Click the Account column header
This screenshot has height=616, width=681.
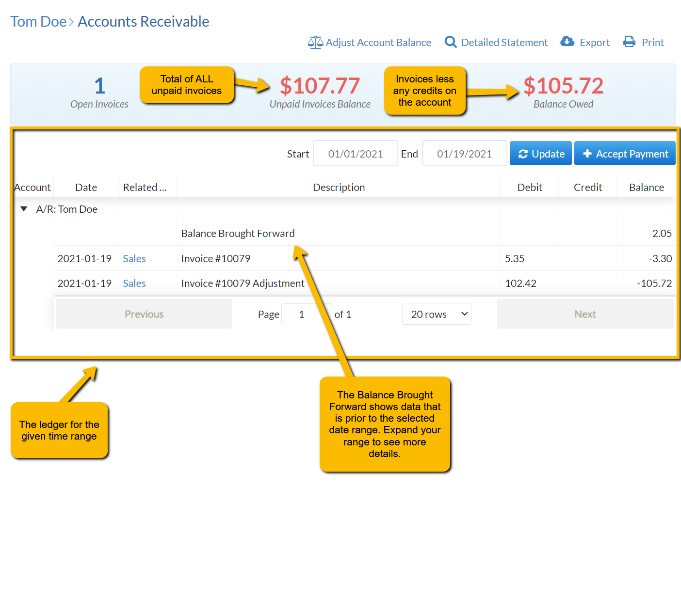click(x=32, y=188)
